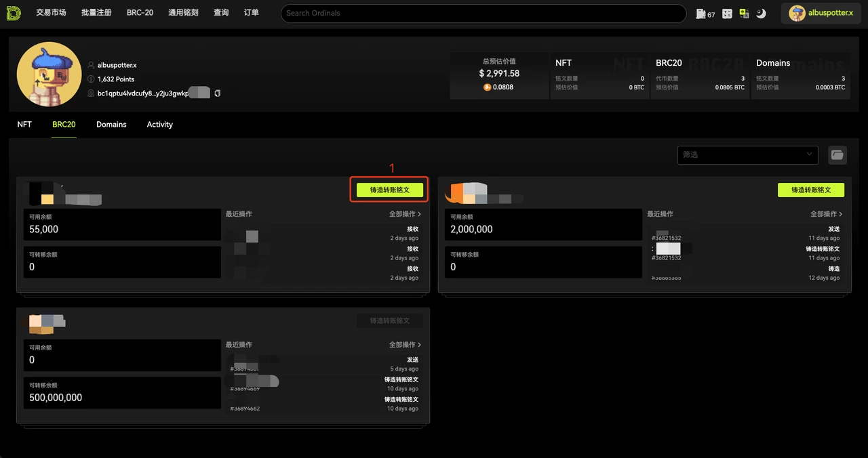Image resolution: width=868 pixels, height=458 pixels.
Task: Expand 全部操作 in the 2,000,000 balance card
Action: 826,214
